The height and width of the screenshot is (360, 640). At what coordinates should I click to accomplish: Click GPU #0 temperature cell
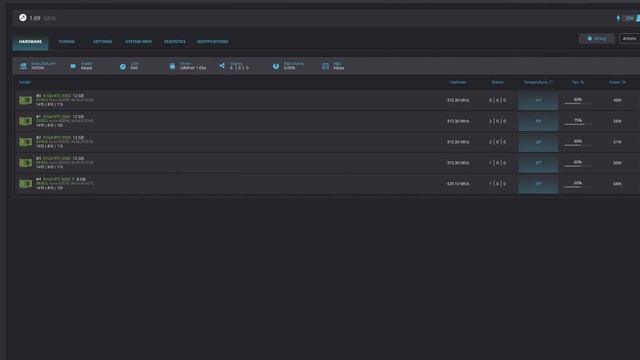point(538,100)
